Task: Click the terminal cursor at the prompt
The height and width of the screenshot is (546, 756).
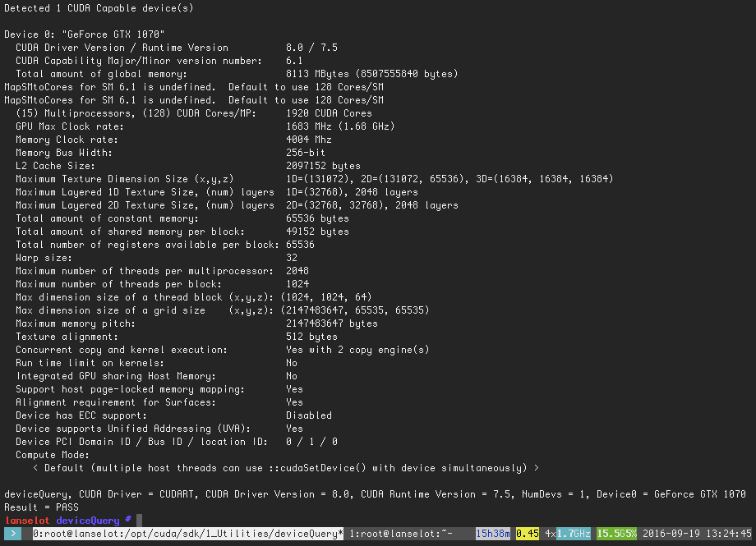Action: [x=140, y=520]
